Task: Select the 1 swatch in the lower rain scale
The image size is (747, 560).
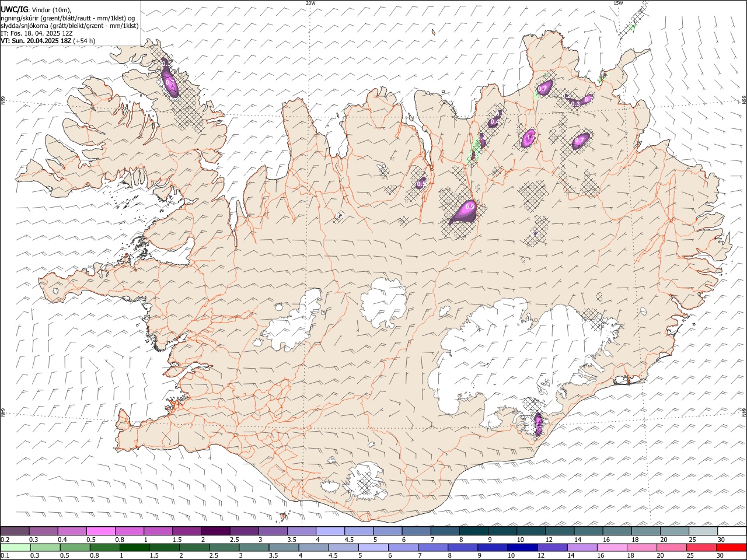Action: click(134, 547)
